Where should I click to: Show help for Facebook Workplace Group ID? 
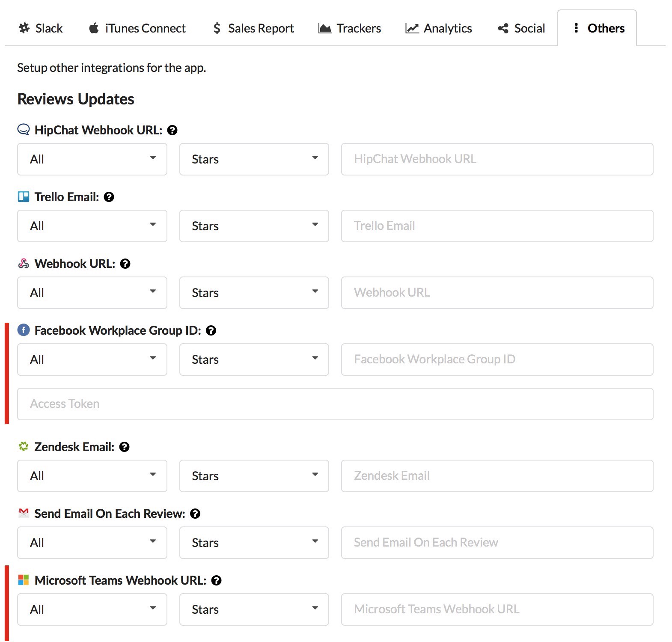211,330
